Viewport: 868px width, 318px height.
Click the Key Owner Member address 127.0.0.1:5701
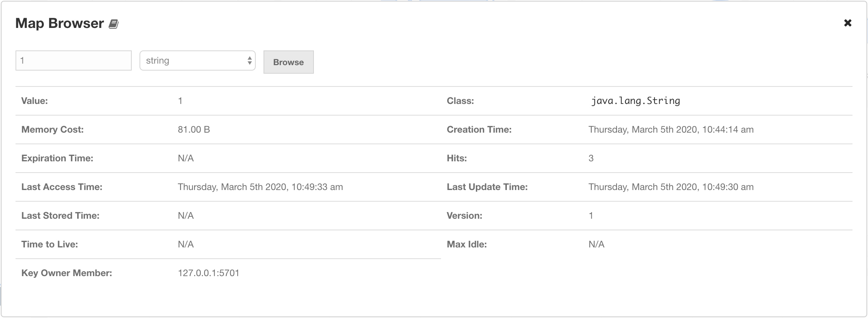(x=208, y=273)
